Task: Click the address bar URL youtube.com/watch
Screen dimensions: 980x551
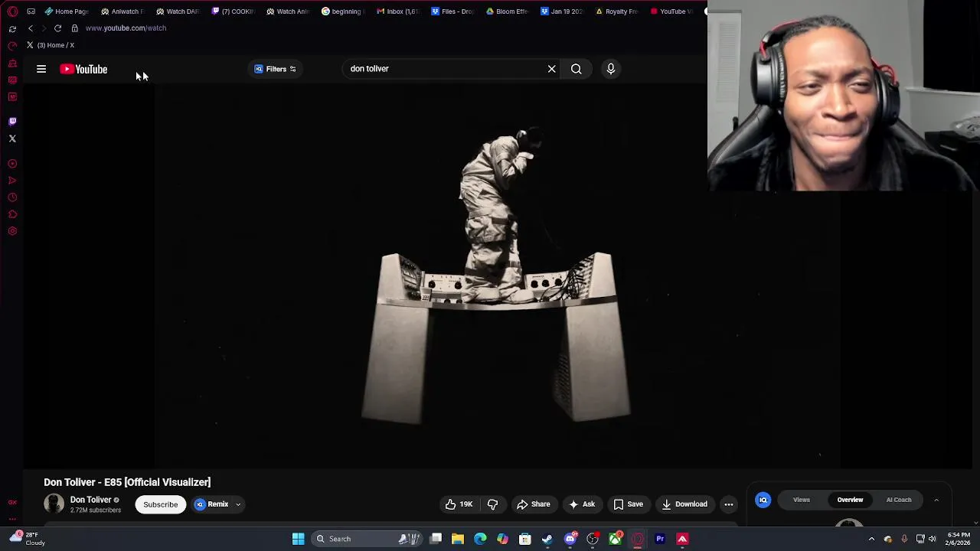Action: [126, 28]
